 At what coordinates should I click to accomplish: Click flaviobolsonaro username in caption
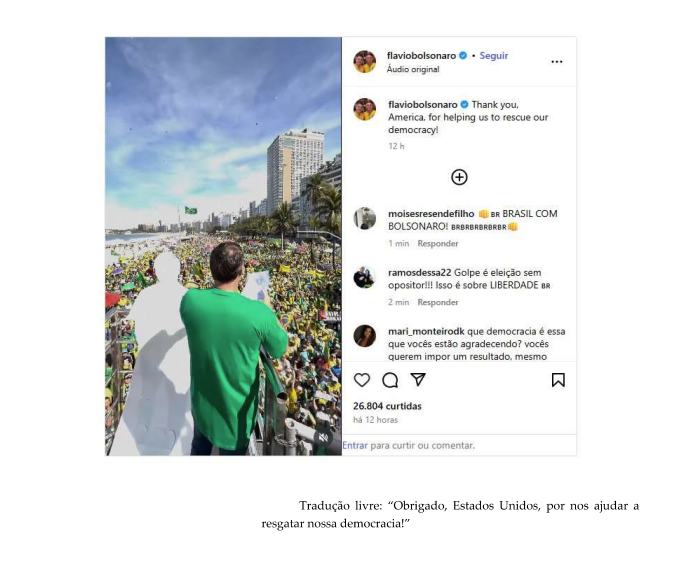coord(422,105)
